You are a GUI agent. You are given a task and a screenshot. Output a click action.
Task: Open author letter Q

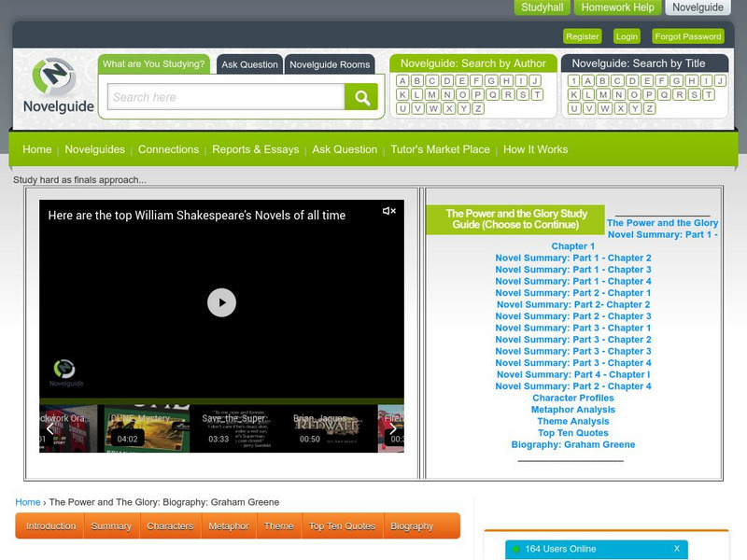click(x=493, y=94)
